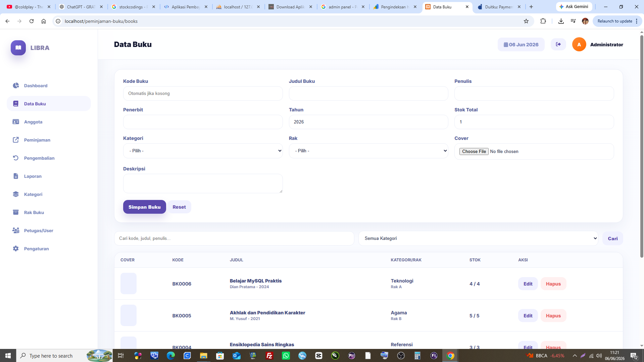Viewport: 644px width, 362px height.
Task: Reload the page with browser refresh icon
Action: point(32,21)
